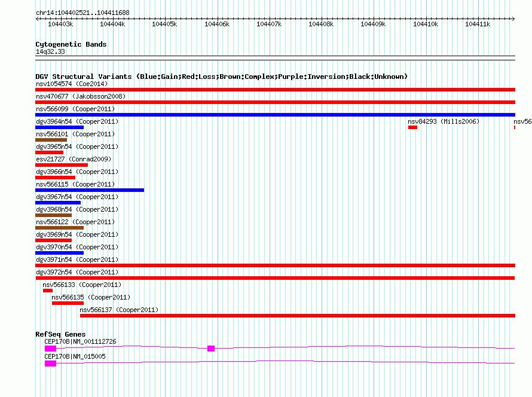Select the brown nsv566122 complex bar
The image size is (532, 397).
[x=59, y=228]
